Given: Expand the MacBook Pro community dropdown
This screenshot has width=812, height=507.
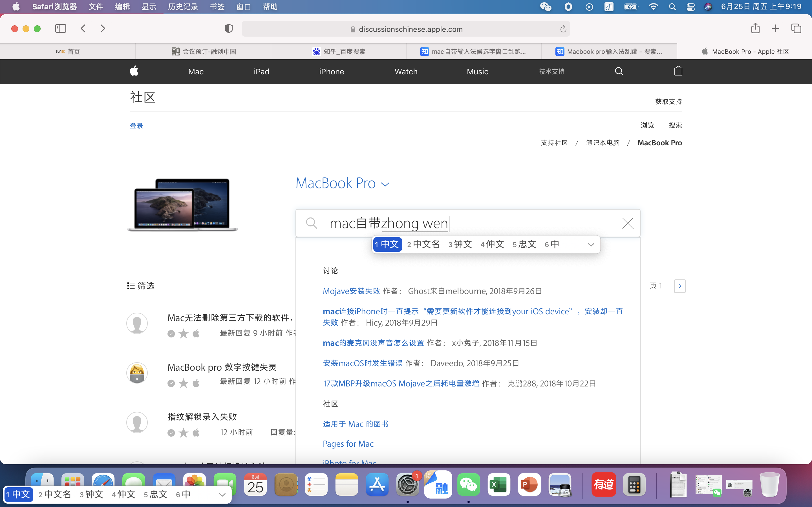Looking at the screenshot, I should pos(385,184).
